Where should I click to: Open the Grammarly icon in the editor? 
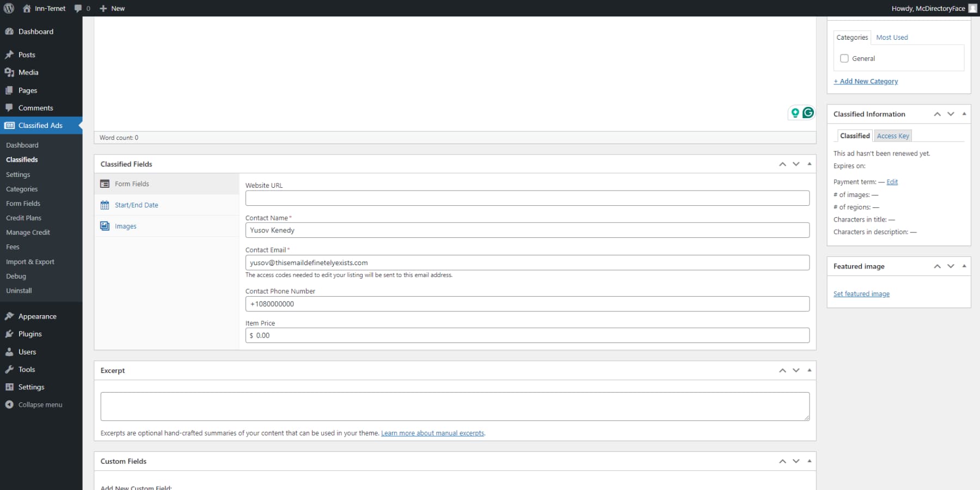tap(809, 112)
